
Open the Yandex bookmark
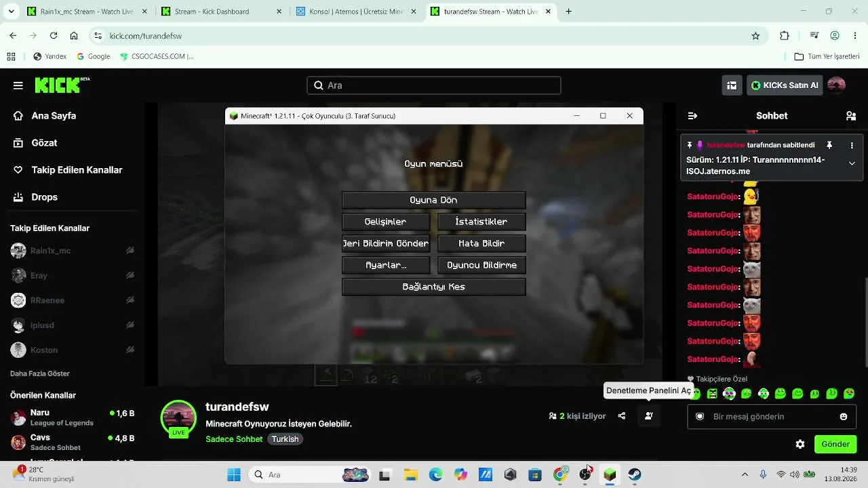[x=50, y=56]
